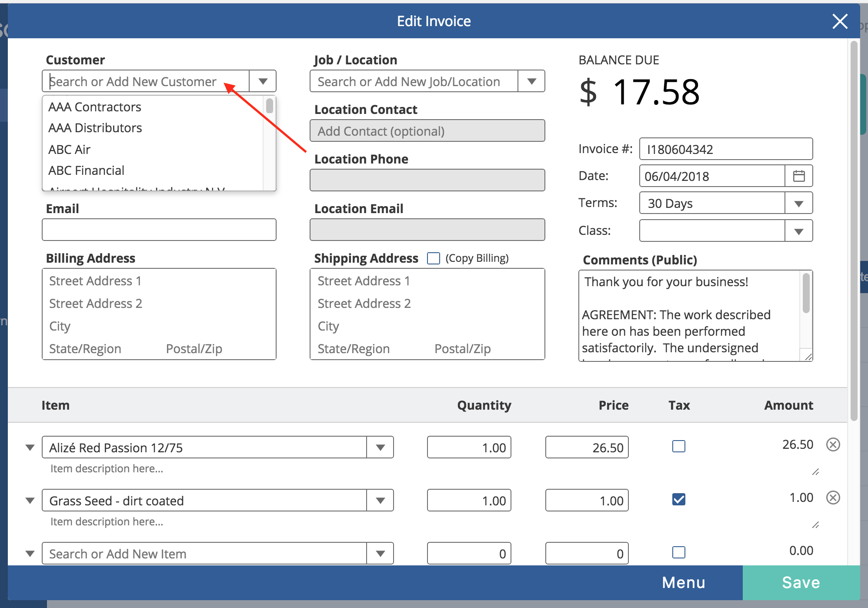This screenshot has width=868, height=608.
Task: Collapse the new item row disclosure triangle
Action: coord(30,553)
